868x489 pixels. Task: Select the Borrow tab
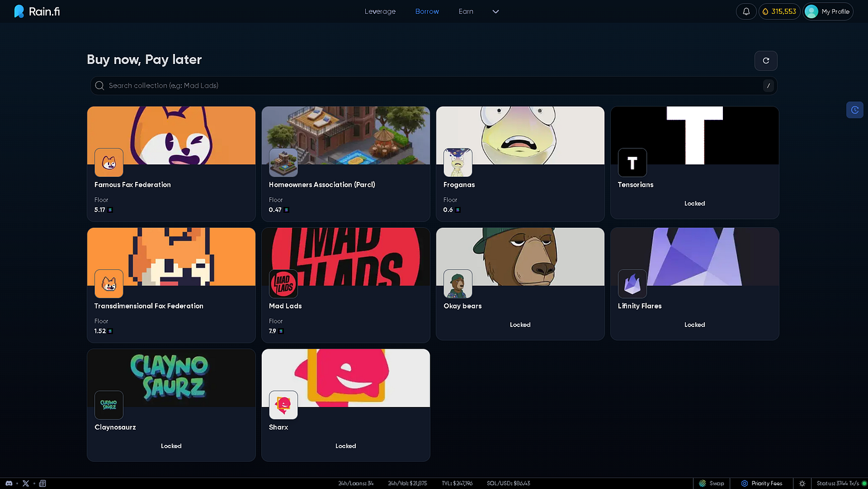pyautogui.click(x=427, y=11)
